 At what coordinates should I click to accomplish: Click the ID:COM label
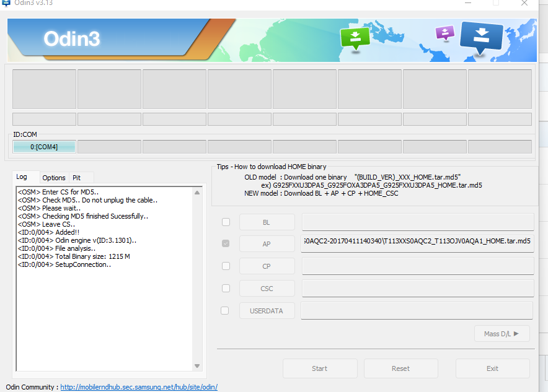click(x=25, y=134)
